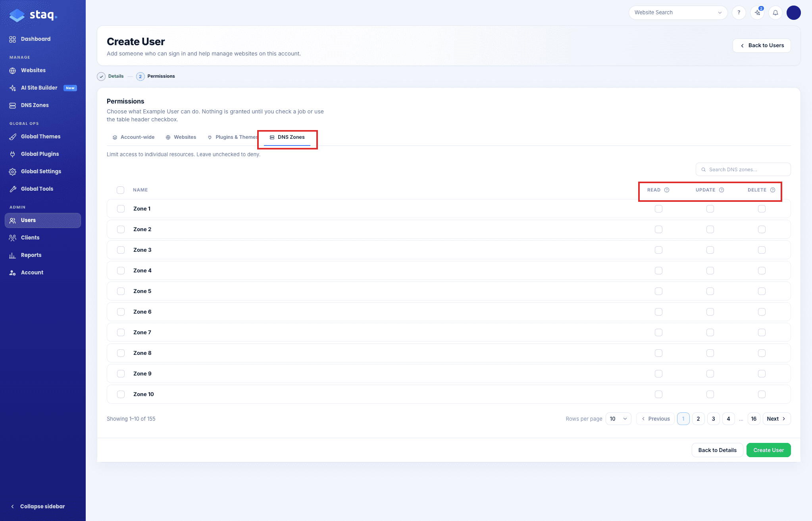The image size is (812, 521).
Task: Open the user avatar menu
Action: pos(794,13)
